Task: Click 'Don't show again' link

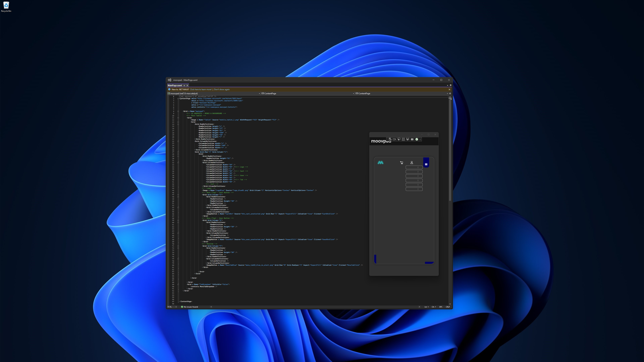Action: (222, 89)
